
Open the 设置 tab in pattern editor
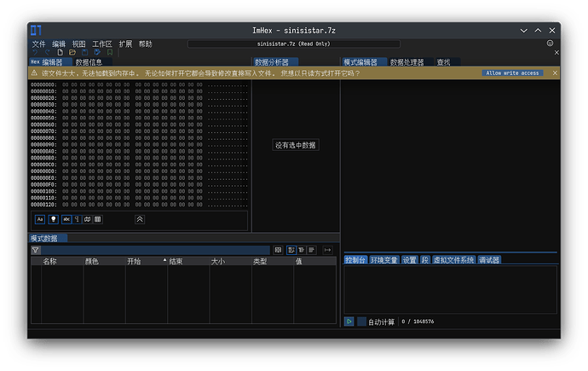click(x=410, y=260)
